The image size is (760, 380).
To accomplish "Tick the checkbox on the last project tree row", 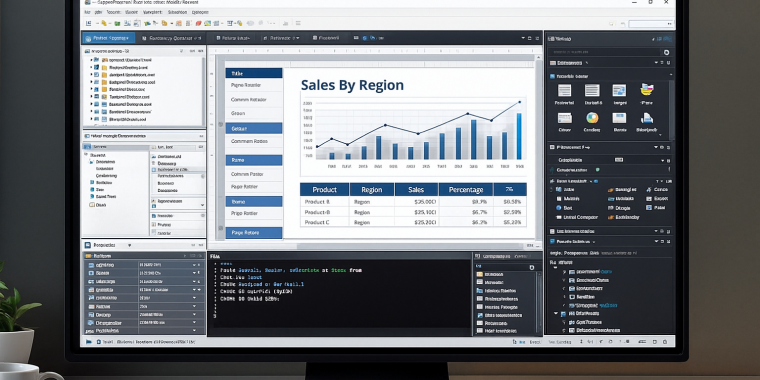I will [96, 119].
